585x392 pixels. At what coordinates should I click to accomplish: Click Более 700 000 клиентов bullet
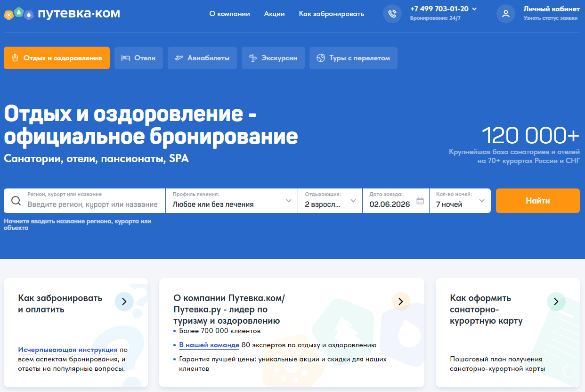pos(220,331)
